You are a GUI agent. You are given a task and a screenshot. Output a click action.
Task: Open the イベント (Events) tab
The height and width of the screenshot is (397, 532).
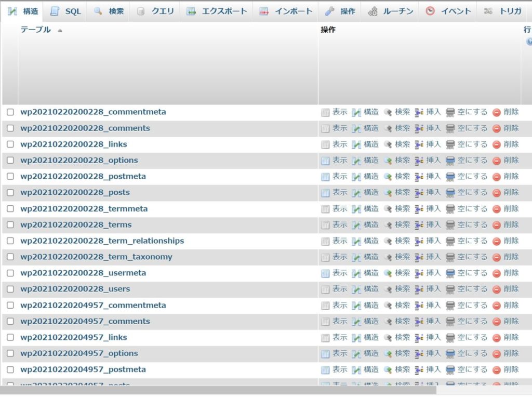[448, 11]
